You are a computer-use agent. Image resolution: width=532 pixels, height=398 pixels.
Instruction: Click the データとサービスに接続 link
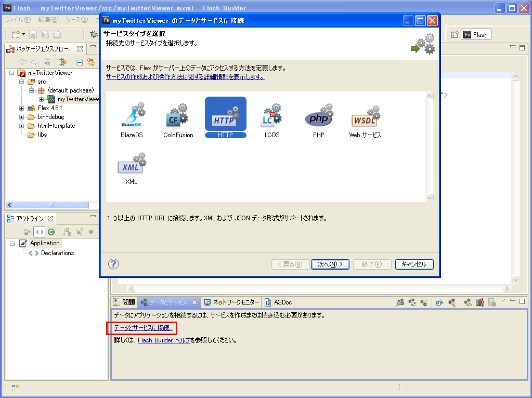pyautogui.click(x=143, y=328)
